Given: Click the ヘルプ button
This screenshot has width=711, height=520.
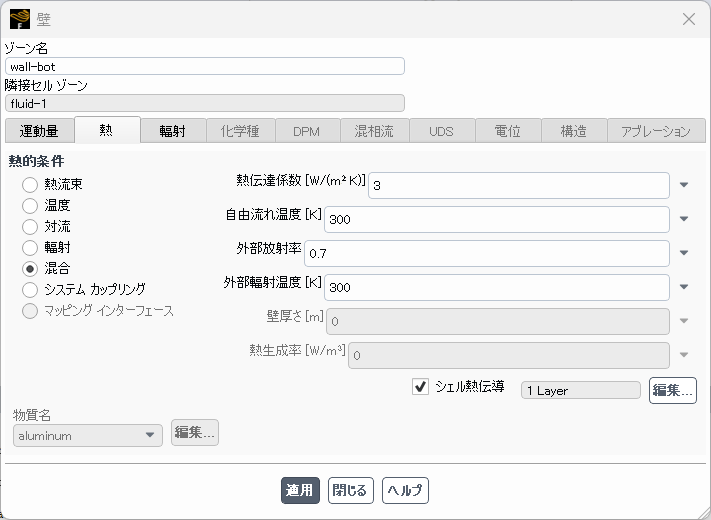Looking at the screenshot, I should point(405,491).
